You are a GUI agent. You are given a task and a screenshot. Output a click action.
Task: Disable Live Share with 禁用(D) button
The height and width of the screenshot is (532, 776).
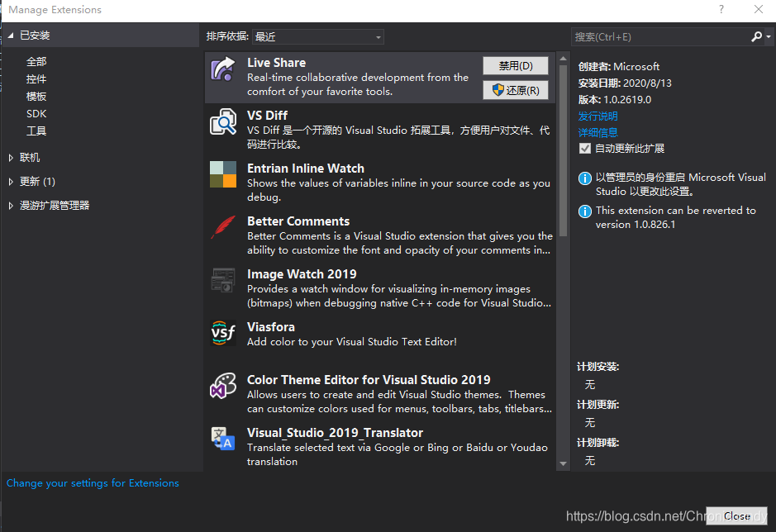click(515, 65)
